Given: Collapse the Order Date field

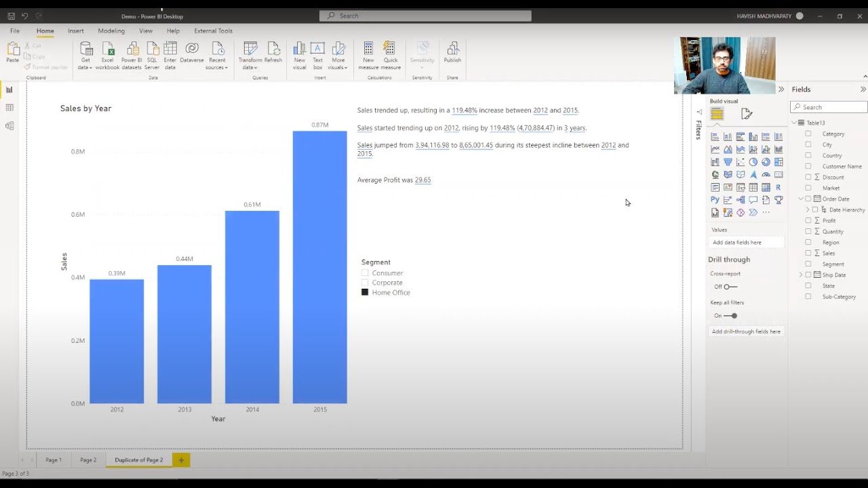Looking at the screenshot, I should [x=801, y=199].
